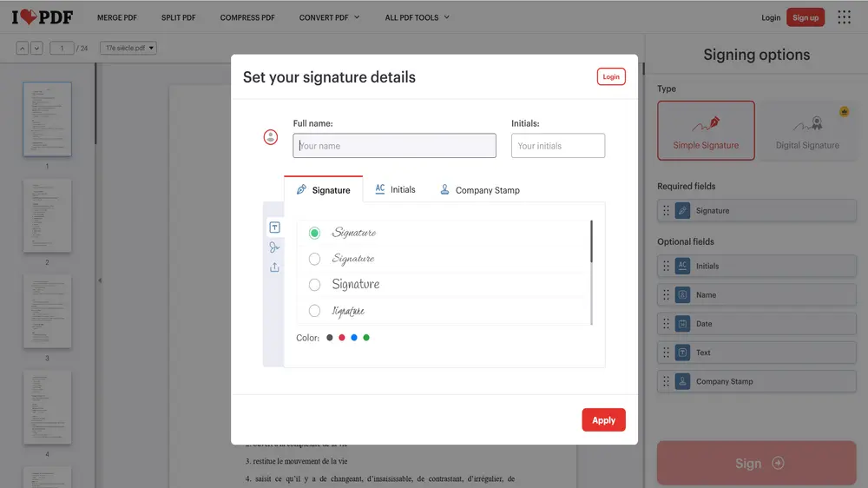Click the Initials input field
This screenshot has width=868, height=488.
click(558, 146)
